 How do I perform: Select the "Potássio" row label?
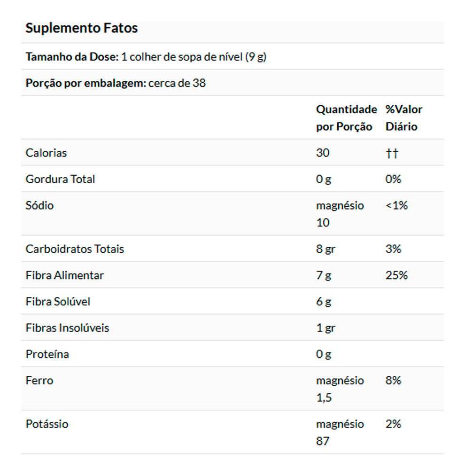[46, 424]
